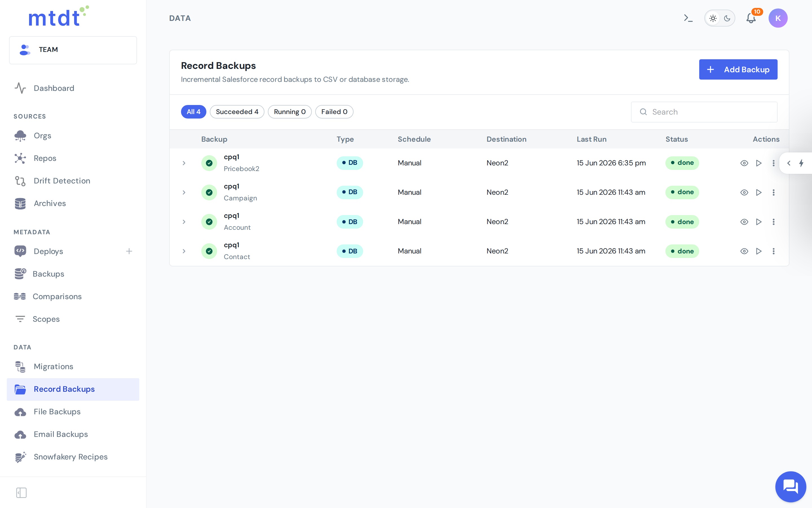Click the Backup column header
The height and width of the screenshot is (508, 812).
click(214, 139)
